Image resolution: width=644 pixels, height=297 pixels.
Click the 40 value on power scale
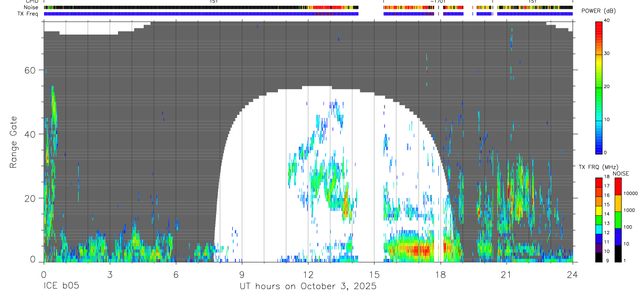point(607,20)
